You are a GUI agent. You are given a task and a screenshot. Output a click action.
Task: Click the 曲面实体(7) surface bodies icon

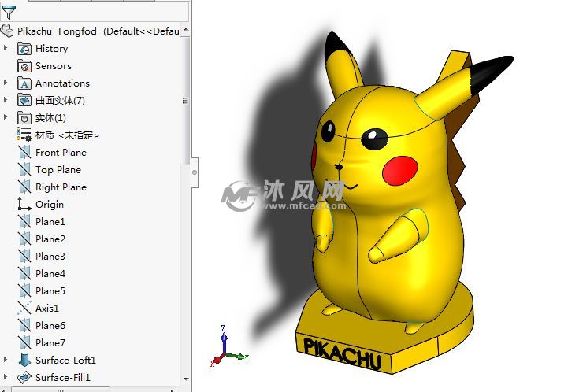click(24, 100)
